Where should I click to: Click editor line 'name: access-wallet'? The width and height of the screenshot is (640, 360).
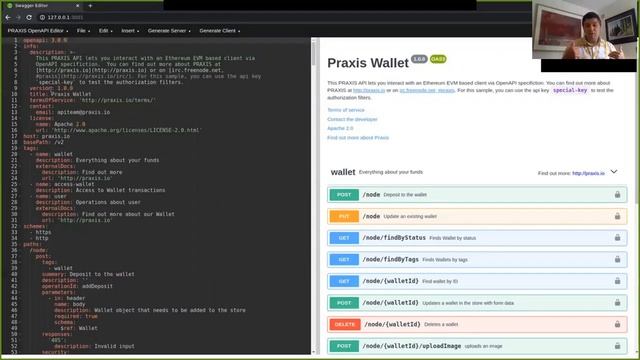coord(65,184)
